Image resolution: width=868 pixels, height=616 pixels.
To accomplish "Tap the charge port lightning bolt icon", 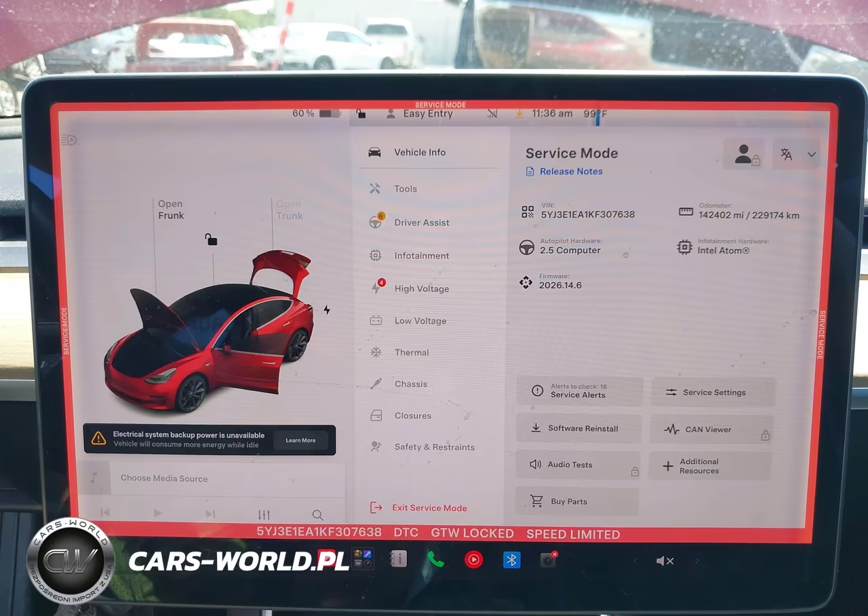I will click(327, 310).
